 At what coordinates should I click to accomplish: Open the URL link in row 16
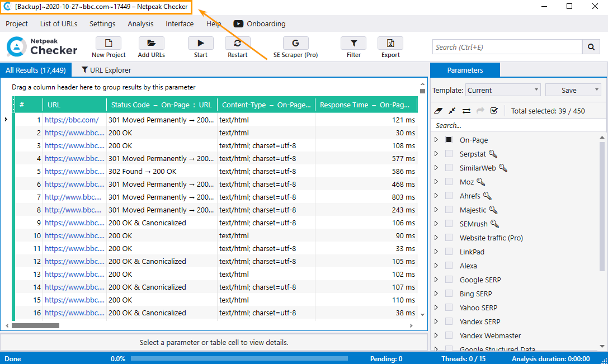[74, 313]
